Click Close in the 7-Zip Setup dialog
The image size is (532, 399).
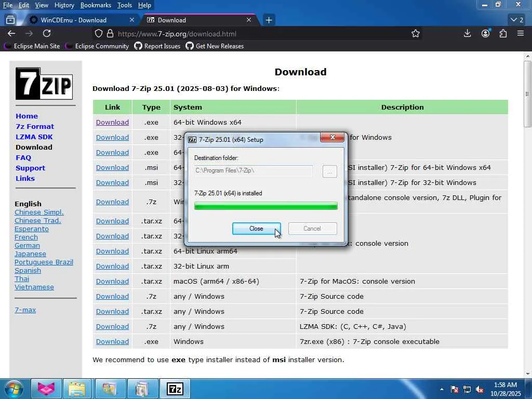257,229
